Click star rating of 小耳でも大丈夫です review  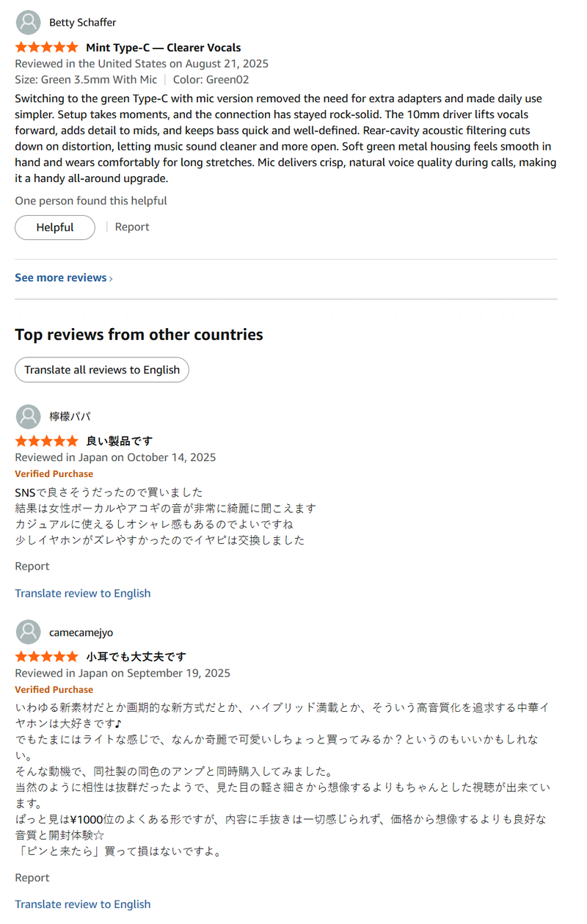click(46, 657)
